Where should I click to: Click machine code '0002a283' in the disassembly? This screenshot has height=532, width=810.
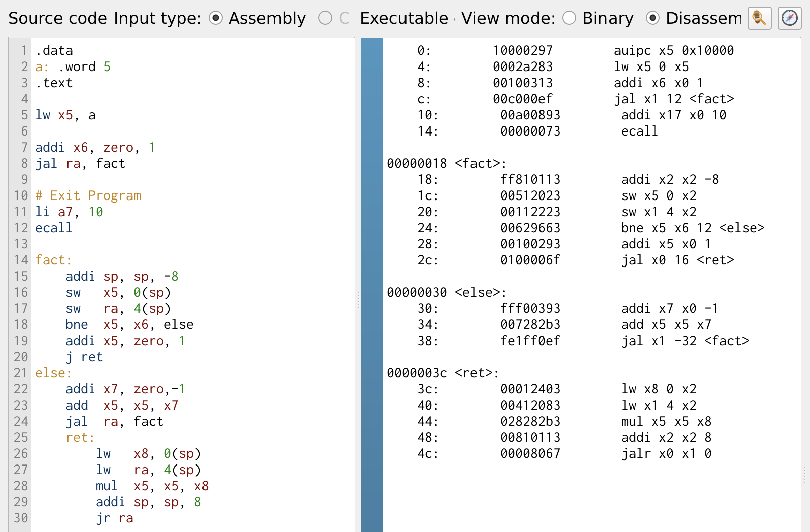[523, 66]
